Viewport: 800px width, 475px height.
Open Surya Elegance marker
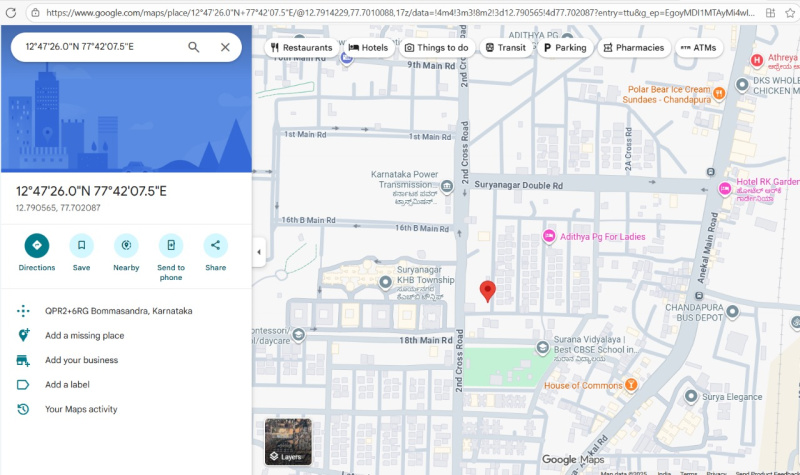(691, 396)
